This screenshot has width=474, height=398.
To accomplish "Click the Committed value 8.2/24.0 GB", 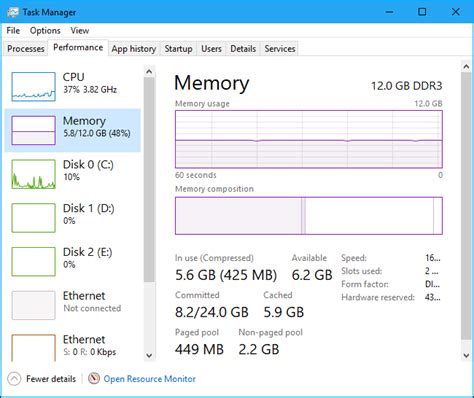I will [212, 312].
